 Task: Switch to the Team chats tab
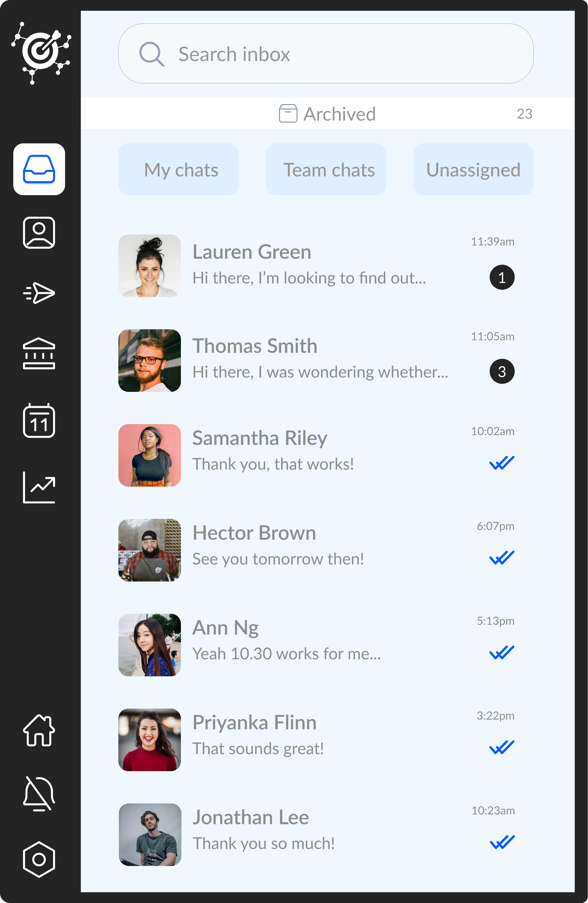[x=326, y=170]
